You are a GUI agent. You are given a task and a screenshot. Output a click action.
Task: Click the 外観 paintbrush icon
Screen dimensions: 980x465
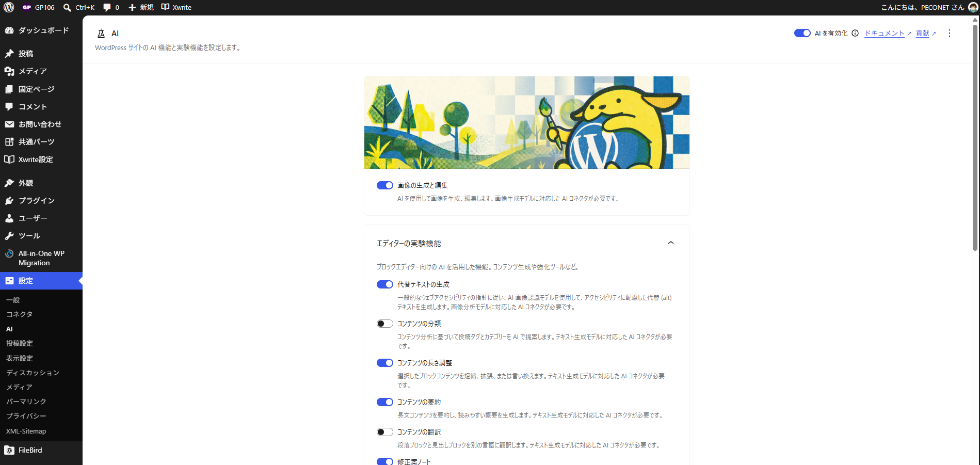9,183
